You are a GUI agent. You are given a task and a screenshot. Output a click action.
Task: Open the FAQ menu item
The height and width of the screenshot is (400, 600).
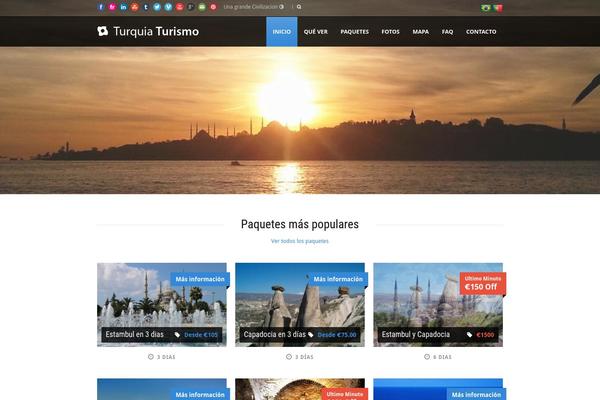click(x=447, y=31)
